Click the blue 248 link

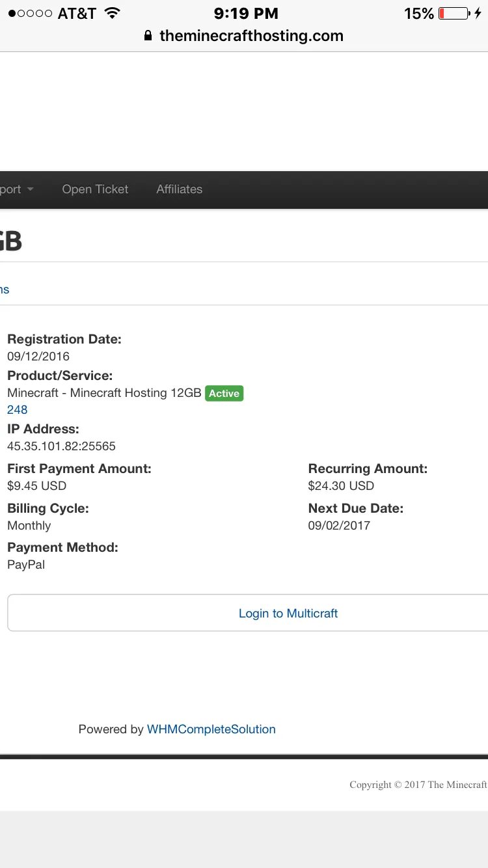pyautogui.click(x=18, y=409)
